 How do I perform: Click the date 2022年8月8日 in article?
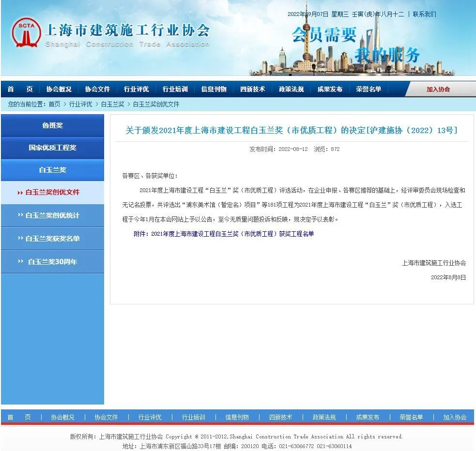pos(448,277)
